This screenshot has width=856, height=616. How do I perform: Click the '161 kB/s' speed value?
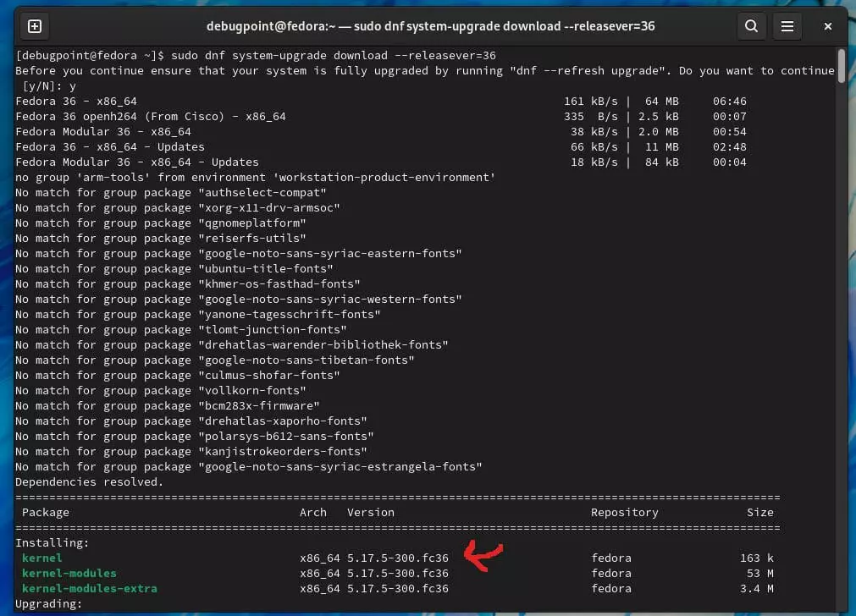tap(591, 101)
